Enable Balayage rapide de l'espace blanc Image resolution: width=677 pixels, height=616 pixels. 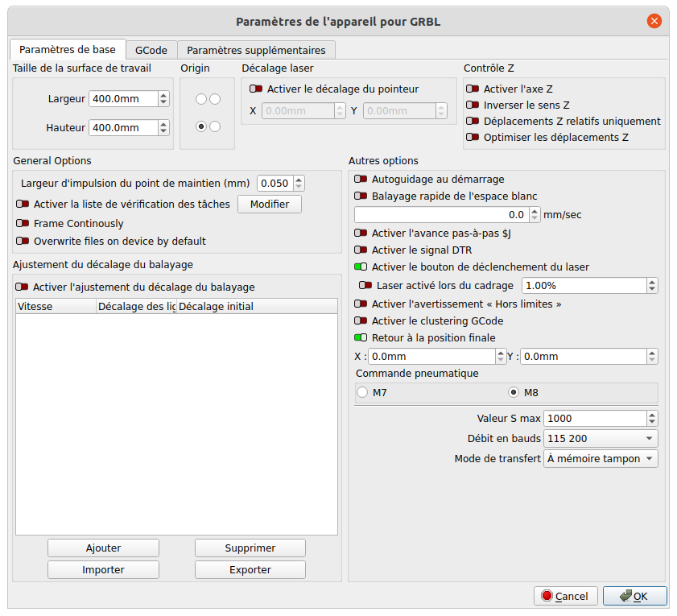point(361,196)
